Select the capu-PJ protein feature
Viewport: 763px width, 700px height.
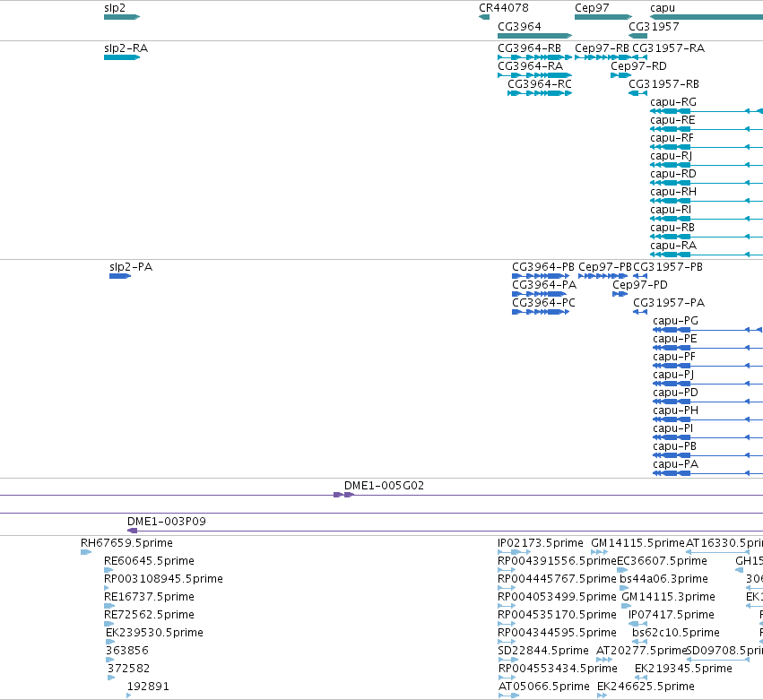(708, 385)
